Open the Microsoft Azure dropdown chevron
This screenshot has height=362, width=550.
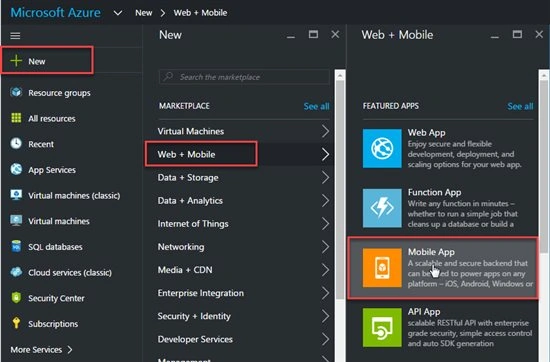click(118, 13)
